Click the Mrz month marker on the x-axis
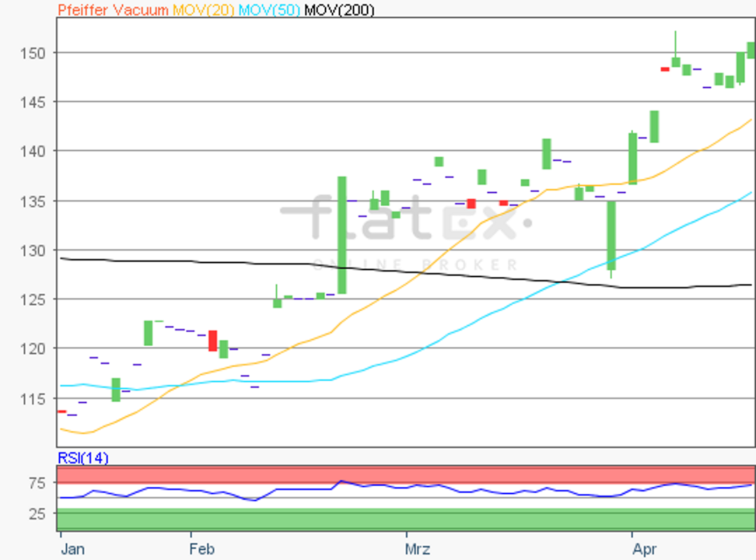The image size is (756, 560). (x=419, y=549)
